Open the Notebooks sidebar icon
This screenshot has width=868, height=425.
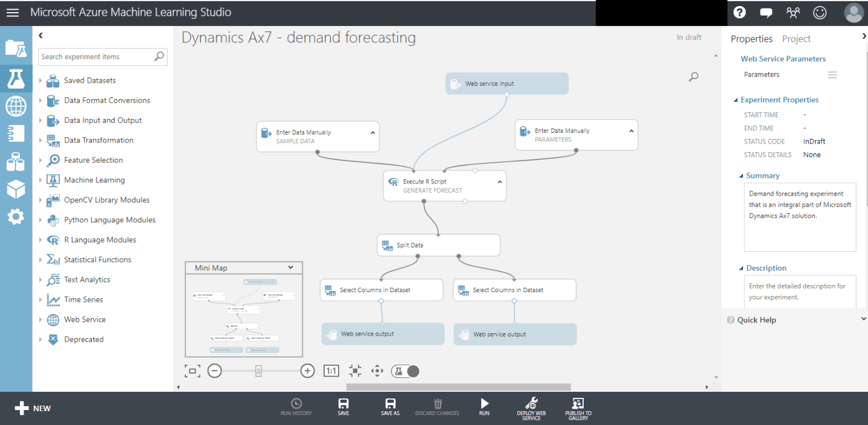click(x=16, y=133)
